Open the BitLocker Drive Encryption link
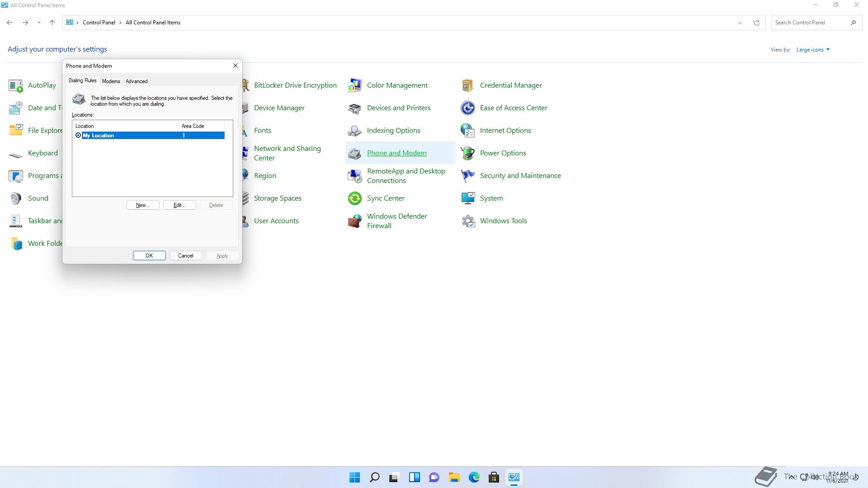Image resolution: width=868 pixels, height=488 pixels. tap(295, 85)
